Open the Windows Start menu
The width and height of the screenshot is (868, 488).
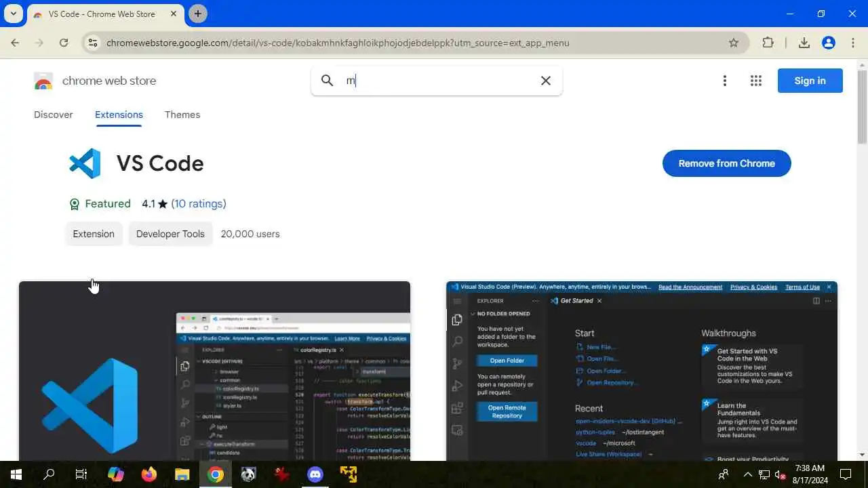[16, 474]
